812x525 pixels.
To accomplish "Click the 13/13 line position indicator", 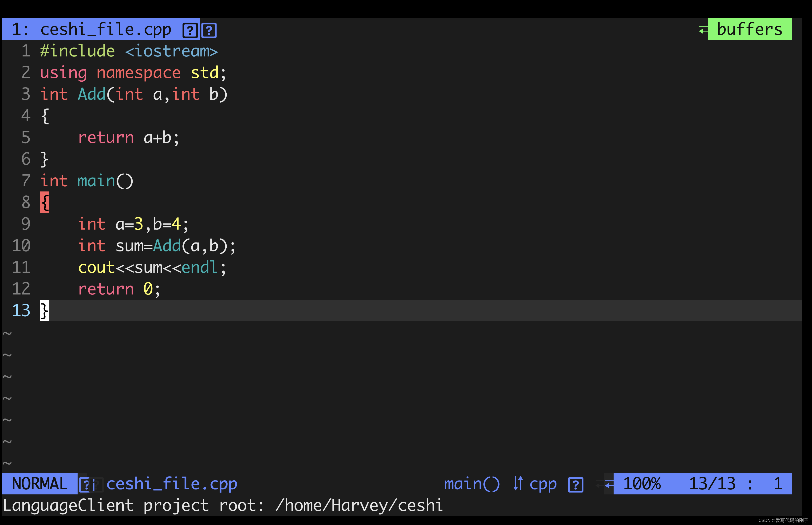I will click(712, 483).
